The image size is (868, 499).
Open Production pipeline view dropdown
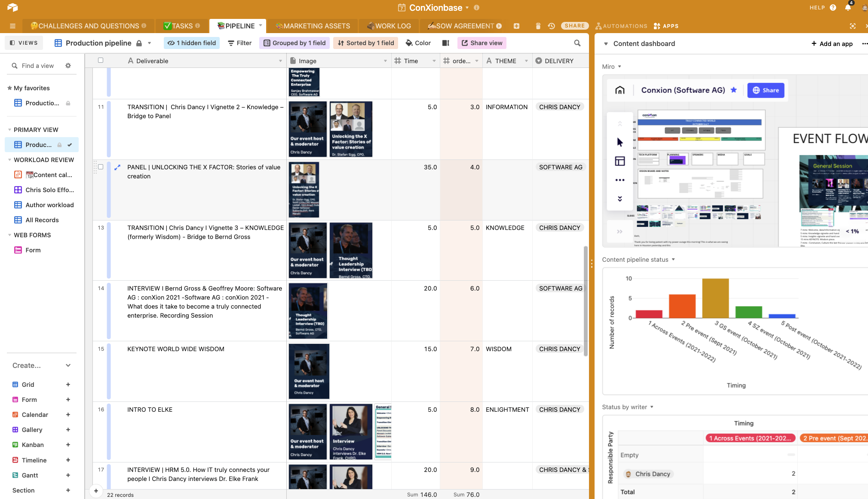[149, 43]
